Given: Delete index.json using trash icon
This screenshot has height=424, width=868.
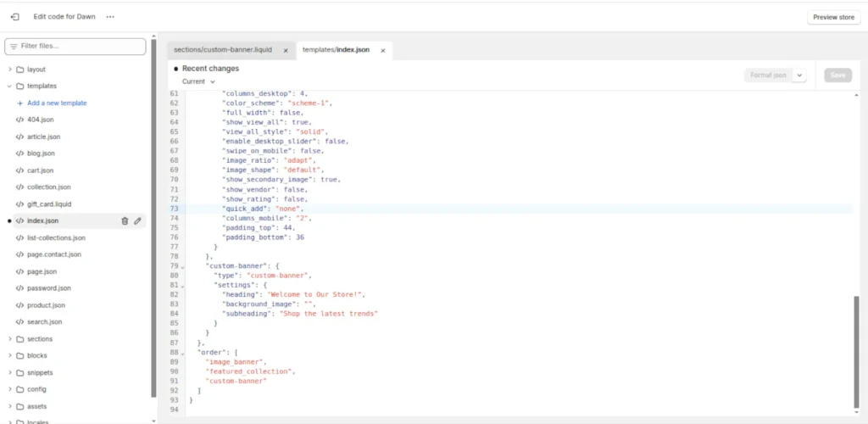Looking at the screenshot, I should click(125, 220).
